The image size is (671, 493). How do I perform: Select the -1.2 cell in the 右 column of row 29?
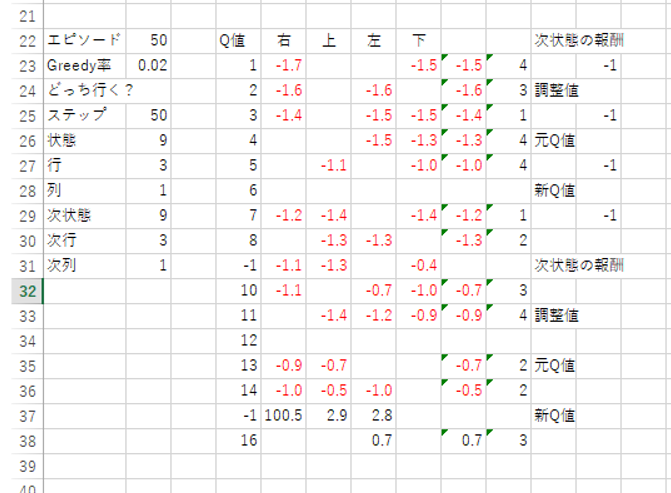(x=283, y=216)
